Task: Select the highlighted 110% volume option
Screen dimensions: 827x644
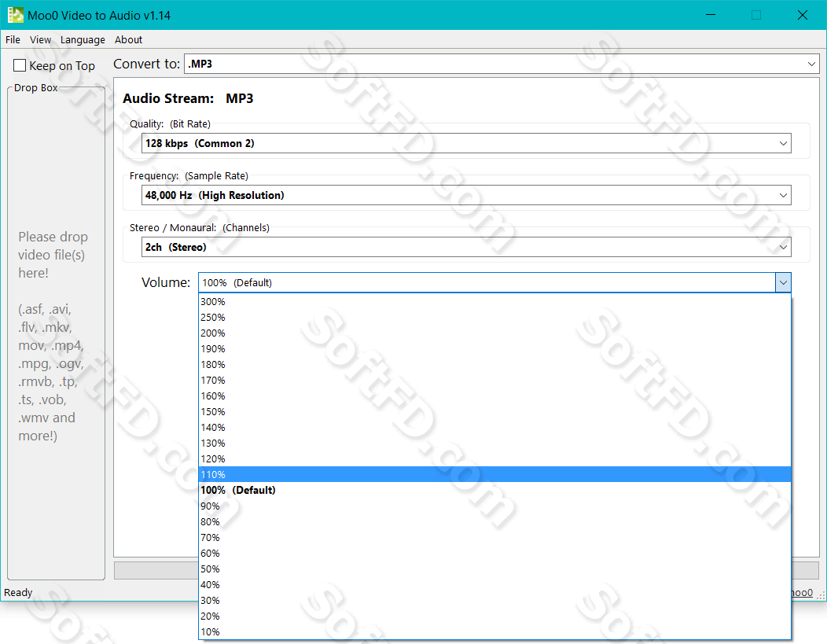Action: pos(494,475)
